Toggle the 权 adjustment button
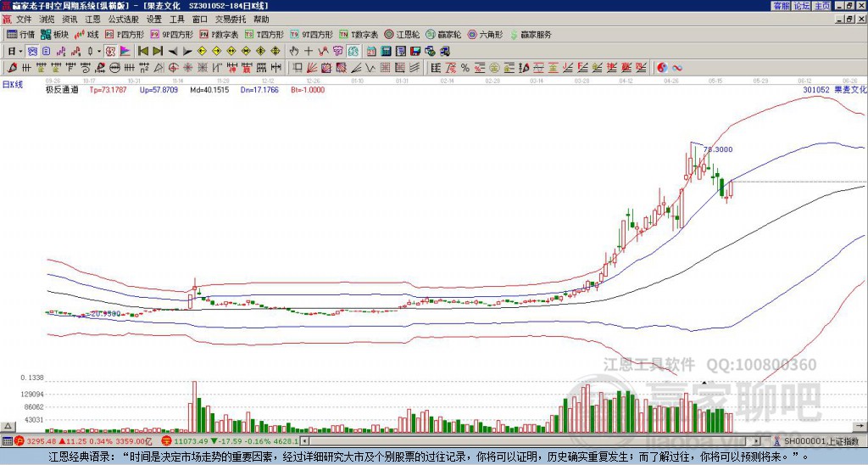Screen dimensions: 868x465 point(110,51)
